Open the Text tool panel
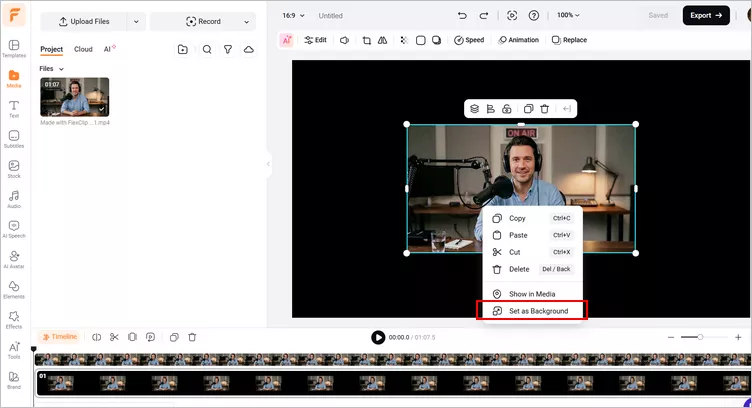This screenshot has height=408, width=752. tap(14, 109)
